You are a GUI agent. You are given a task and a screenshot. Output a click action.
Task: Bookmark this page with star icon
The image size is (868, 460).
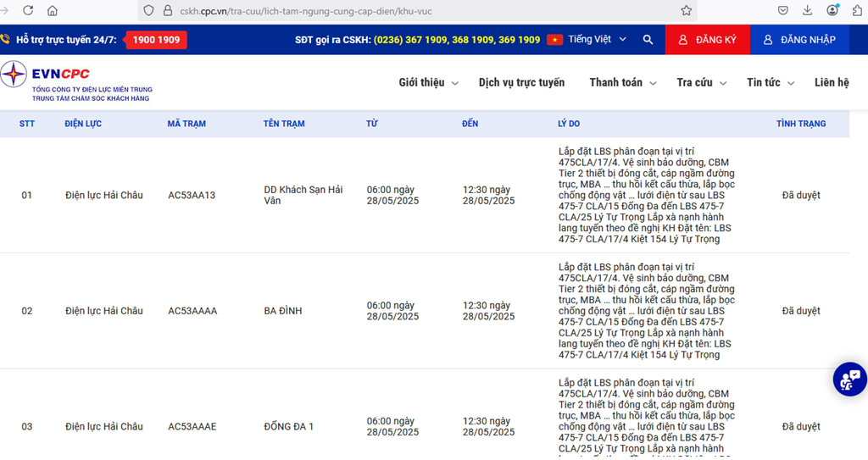point(686,11)
